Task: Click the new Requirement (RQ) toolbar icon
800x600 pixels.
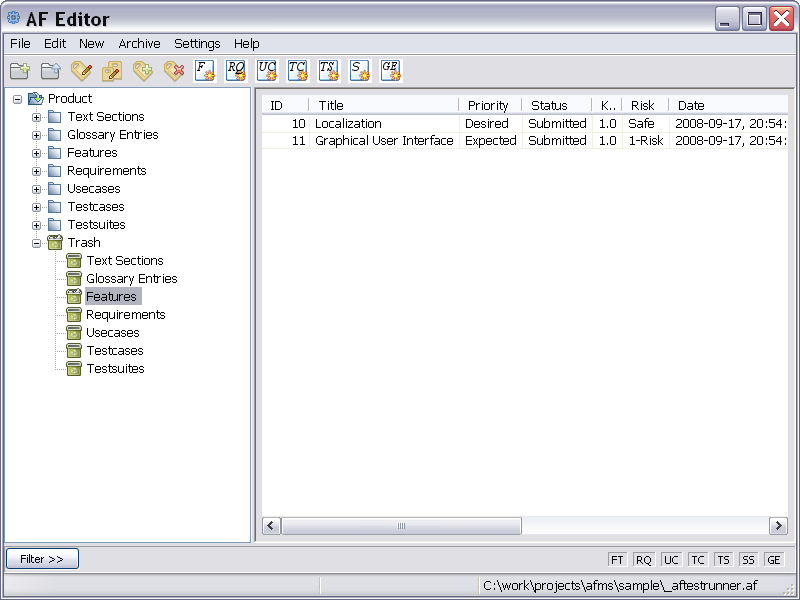Action: pos(236,70)
